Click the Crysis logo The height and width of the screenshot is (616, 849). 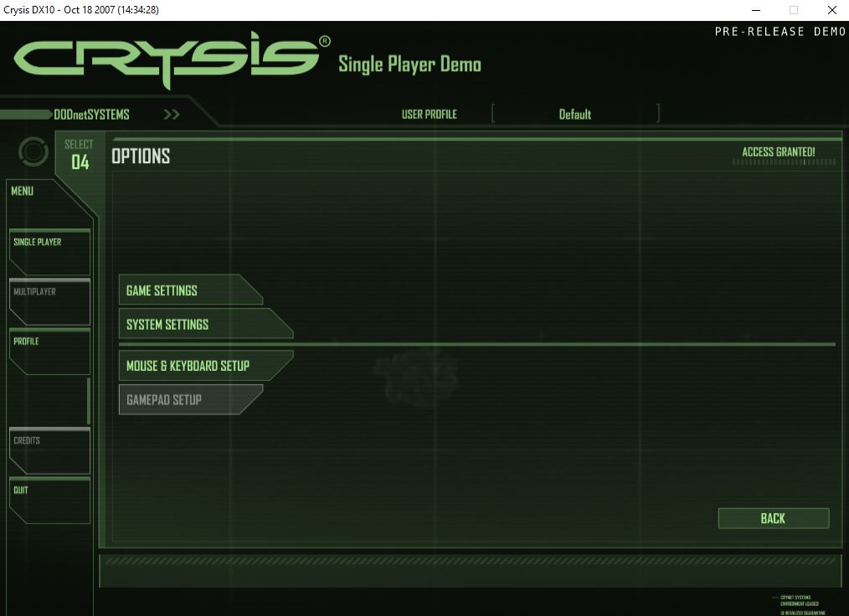coord(172,59)
